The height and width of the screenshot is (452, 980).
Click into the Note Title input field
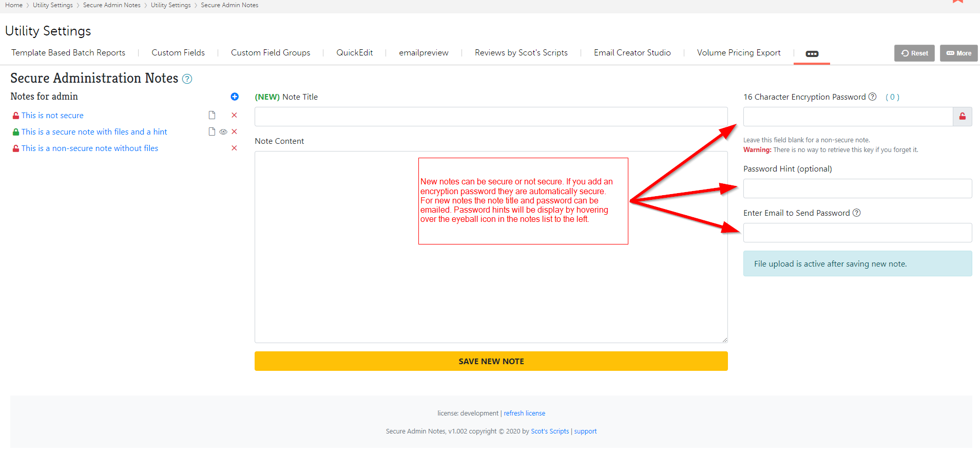tap(491, 117)
